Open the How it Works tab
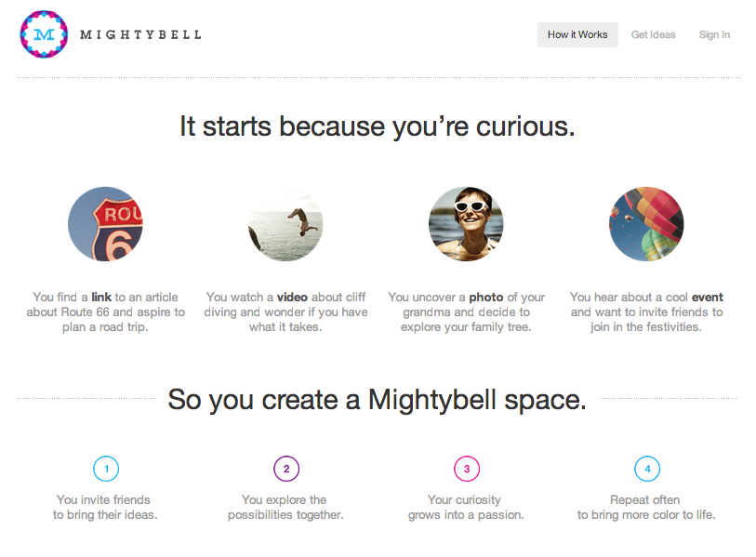 point(577,34)
